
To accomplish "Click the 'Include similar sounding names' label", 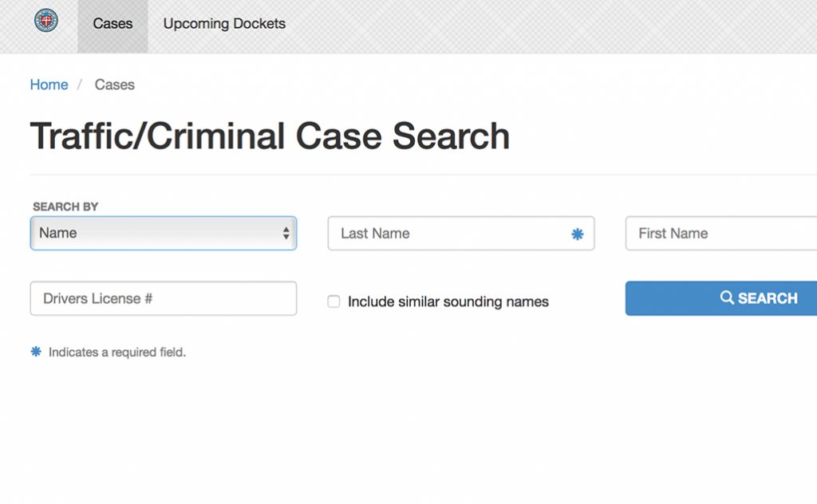I will click(x=448, y=301).
